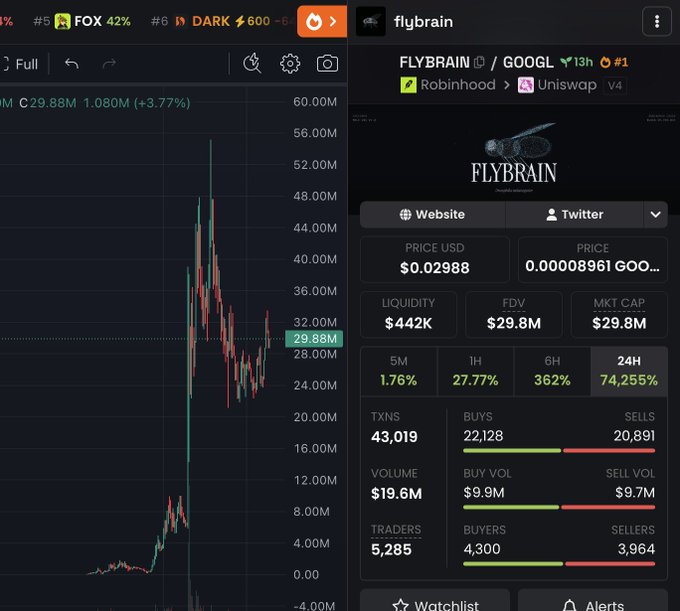This screenshot has width=680, height=611.
Task: Click the DARK token icon in the trending bar
Action: click(x=180, y=21)
